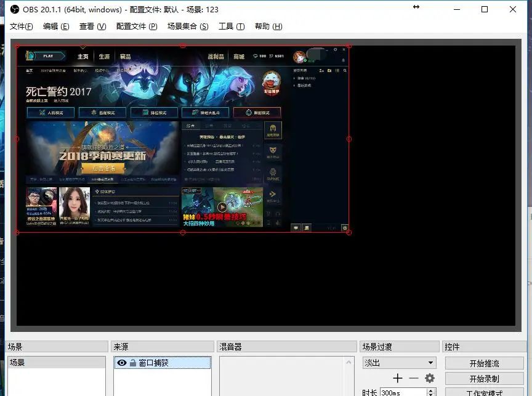Click the poro mascot badge icon

tap(272, 82)
